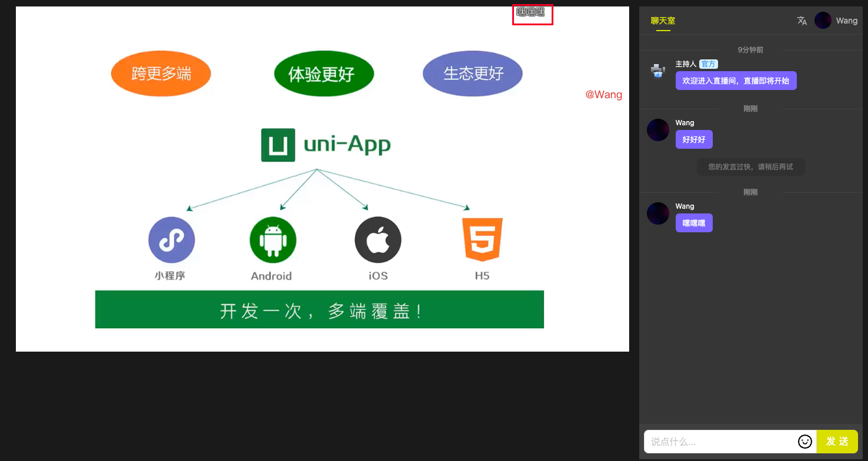Viewport: 868px width, 461px height.
Task: Click the 欢迎进入直播间 host message bubble
Action: (736, 81)
